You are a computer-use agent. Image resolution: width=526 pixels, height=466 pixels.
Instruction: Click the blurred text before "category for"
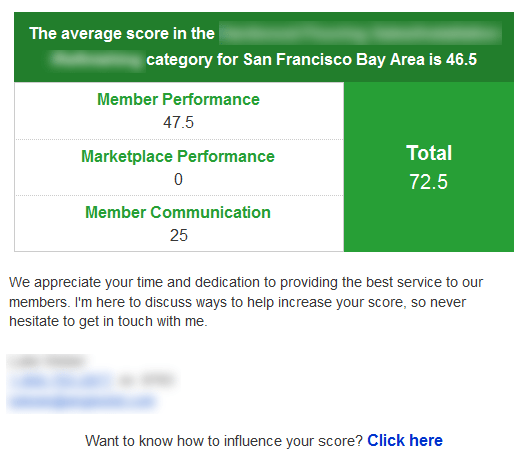point(96,60)
